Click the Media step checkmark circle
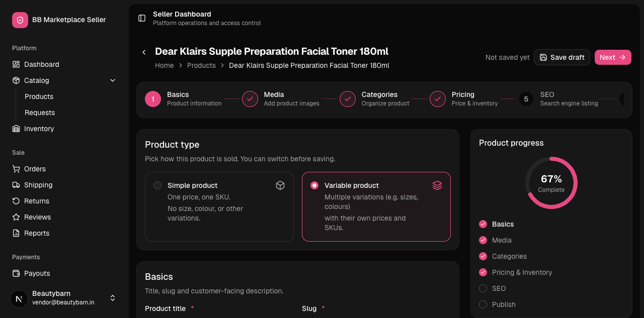 click(250, 99)
